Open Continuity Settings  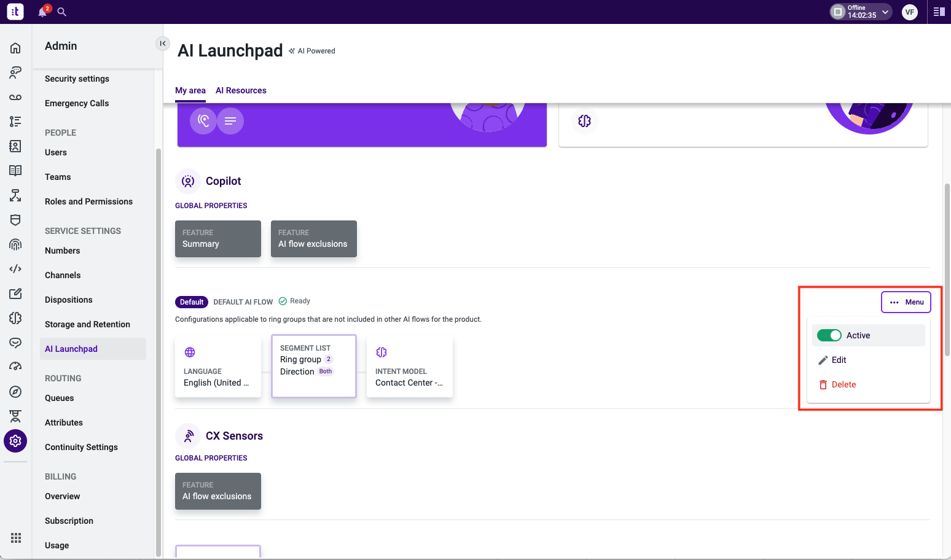pyautogui.click(x=81, y=447)
